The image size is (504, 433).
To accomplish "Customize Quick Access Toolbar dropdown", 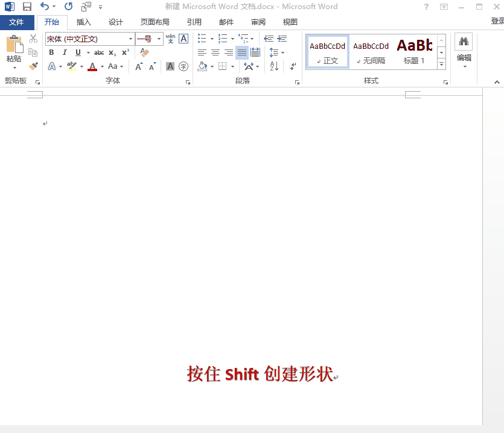I will (100, 7).
